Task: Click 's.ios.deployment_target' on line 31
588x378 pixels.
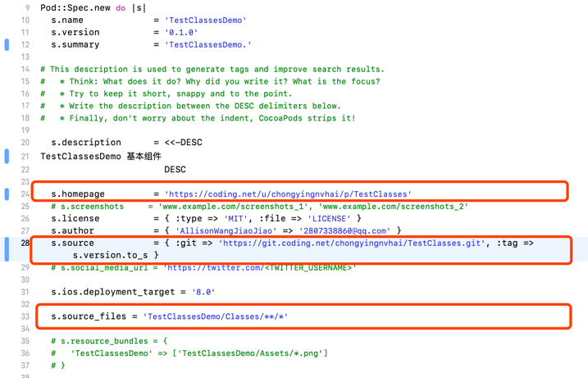Action: click(113, 292)
